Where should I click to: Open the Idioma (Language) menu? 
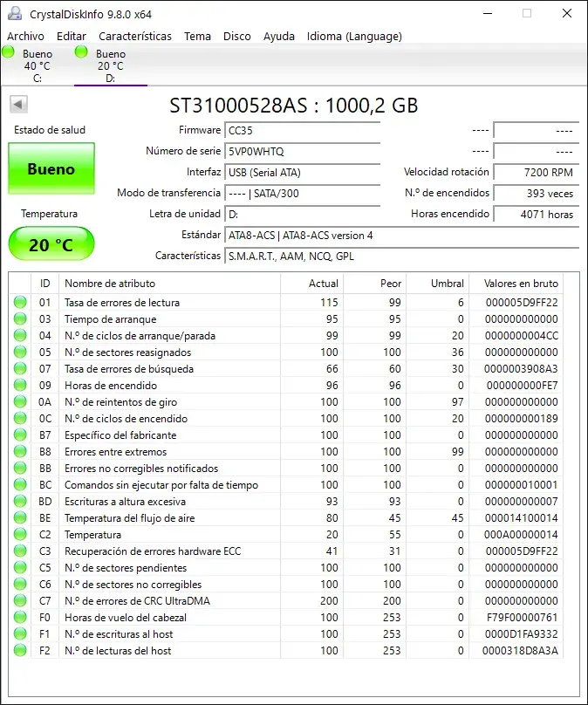(354, 37)
